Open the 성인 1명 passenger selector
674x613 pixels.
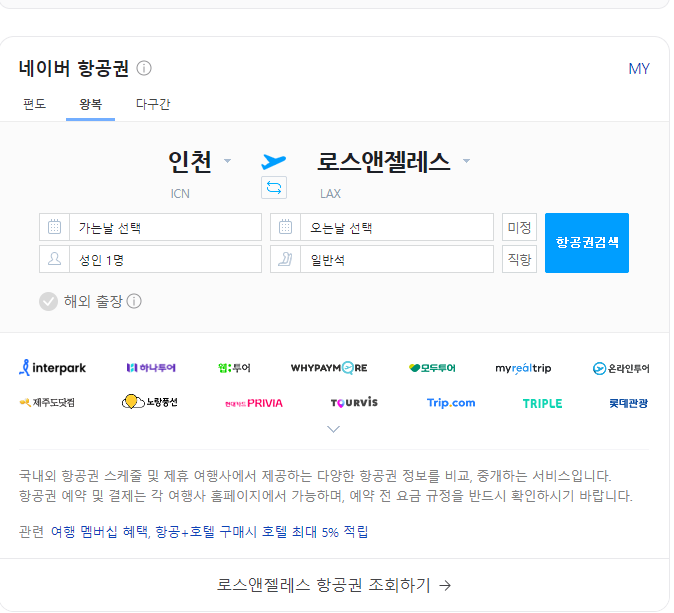pos(165,259)
